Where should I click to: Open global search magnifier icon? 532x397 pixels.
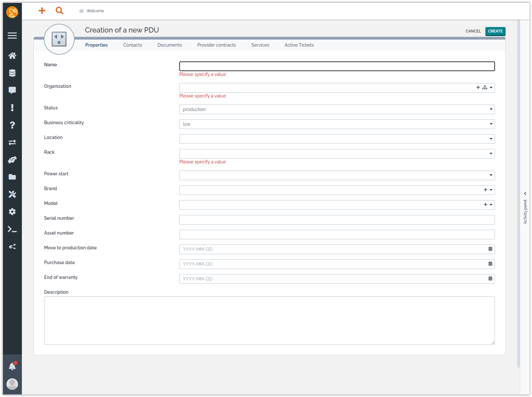(x=59, y=11)
